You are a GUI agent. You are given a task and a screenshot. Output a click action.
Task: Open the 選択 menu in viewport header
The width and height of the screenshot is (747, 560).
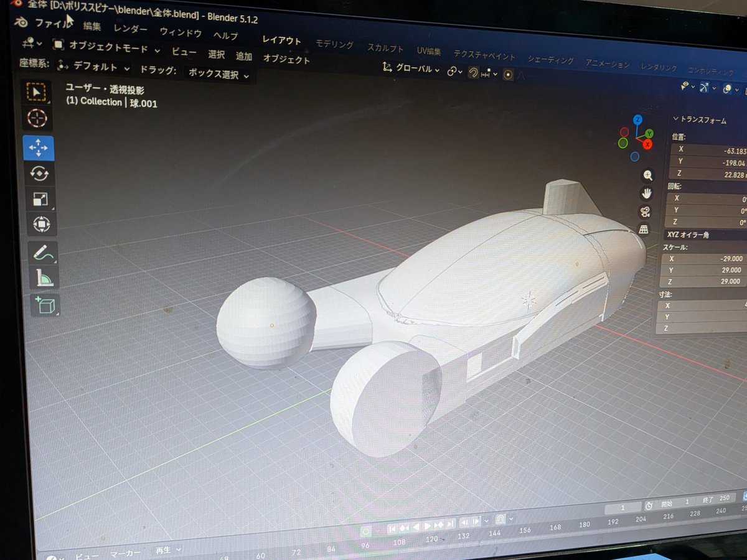point(217,54)
